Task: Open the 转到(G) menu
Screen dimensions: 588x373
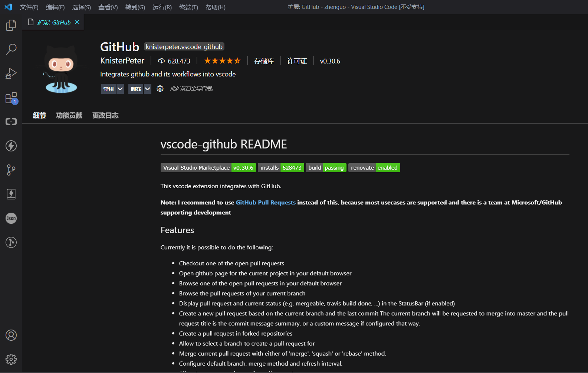Action: pos(135,7)
